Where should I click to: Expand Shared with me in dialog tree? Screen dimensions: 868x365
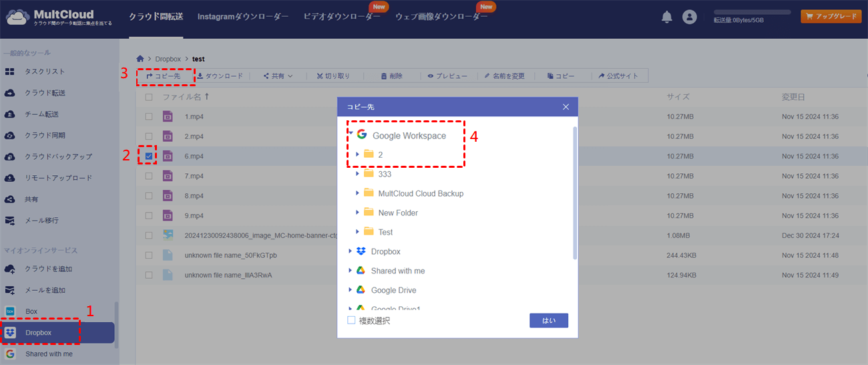coord(350,271)
